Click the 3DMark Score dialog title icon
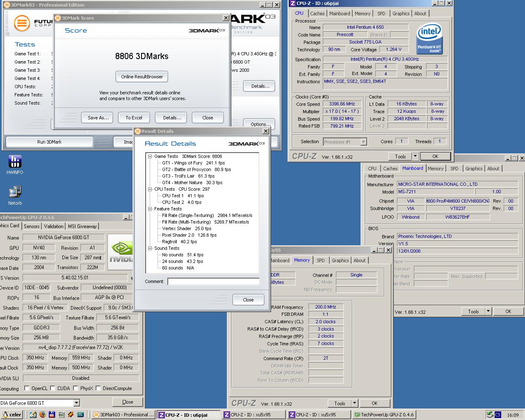Viewport: 525px width, 420px height. click(x=58, y=18)
